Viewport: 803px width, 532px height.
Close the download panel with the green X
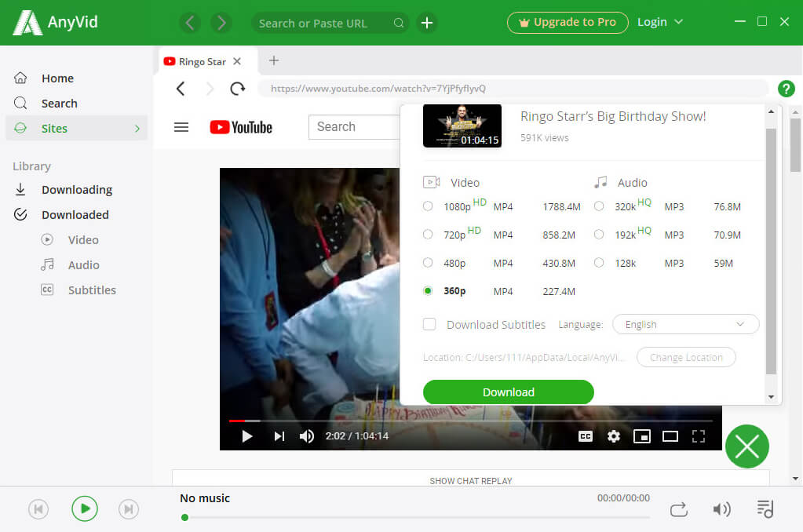(x=746, y=446)
